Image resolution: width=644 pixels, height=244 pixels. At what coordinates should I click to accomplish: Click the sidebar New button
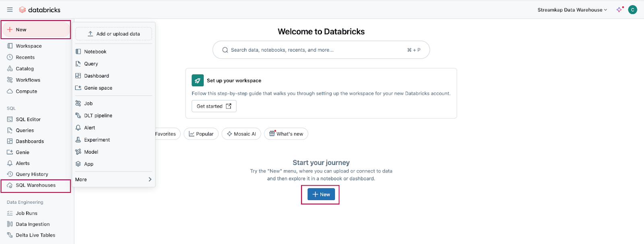pos(36,30)
